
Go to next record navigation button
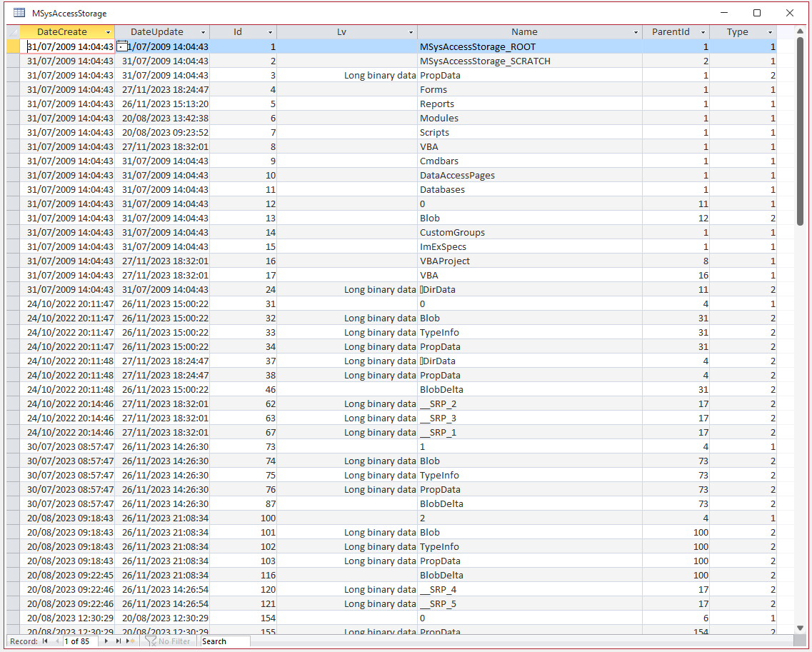[106, 641]
